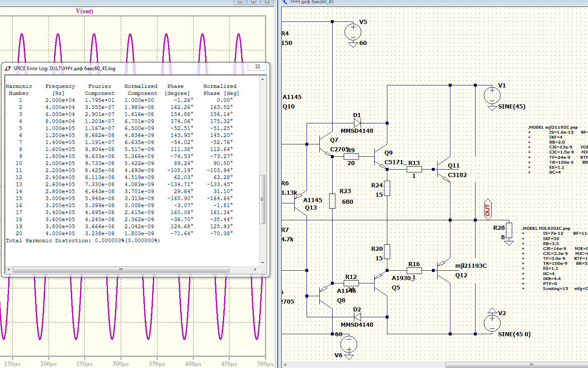Restore the waveform plot window
This screenshot has height=368, width=588.
pos(253,2)
